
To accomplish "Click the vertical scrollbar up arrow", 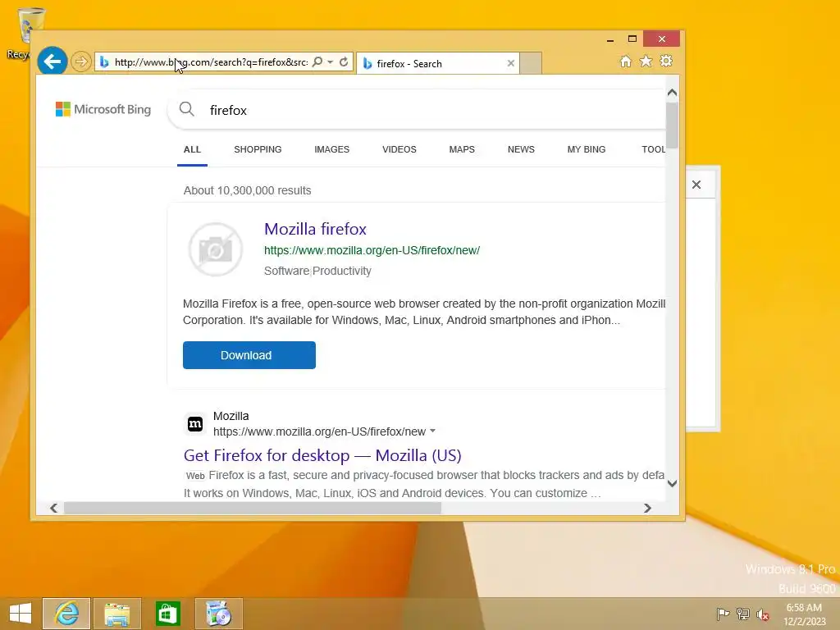I will coord(673,93).
